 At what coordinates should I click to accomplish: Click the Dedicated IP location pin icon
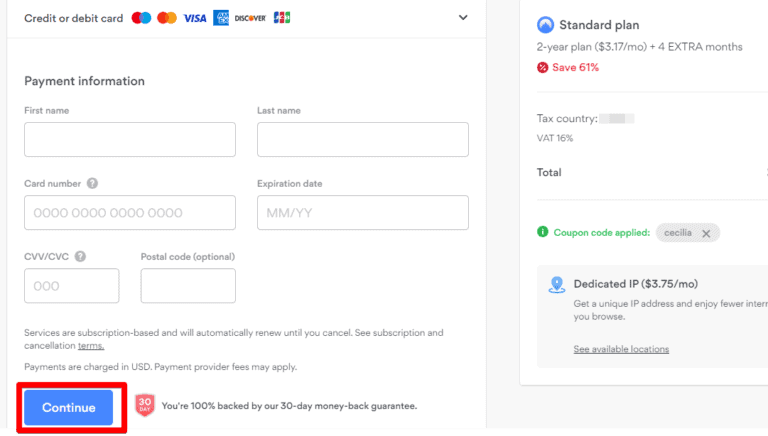(557, 285)
